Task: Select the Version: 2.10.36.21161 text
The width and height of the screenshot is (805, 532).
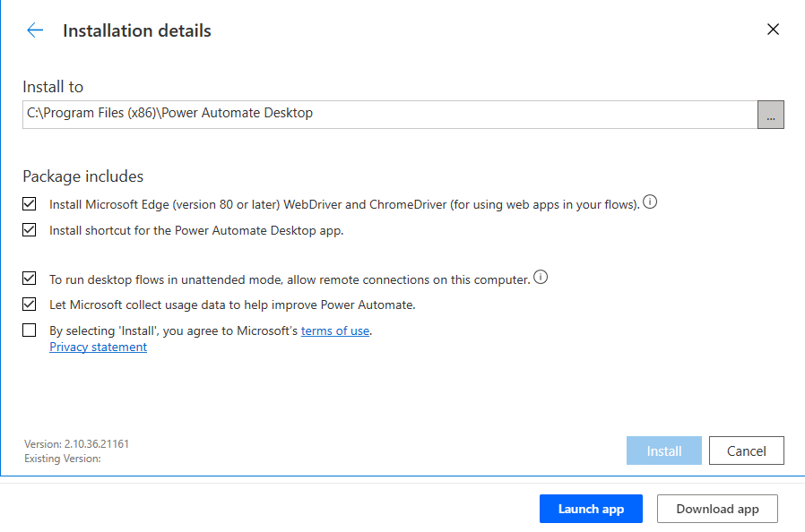Action: pos(76,443)
